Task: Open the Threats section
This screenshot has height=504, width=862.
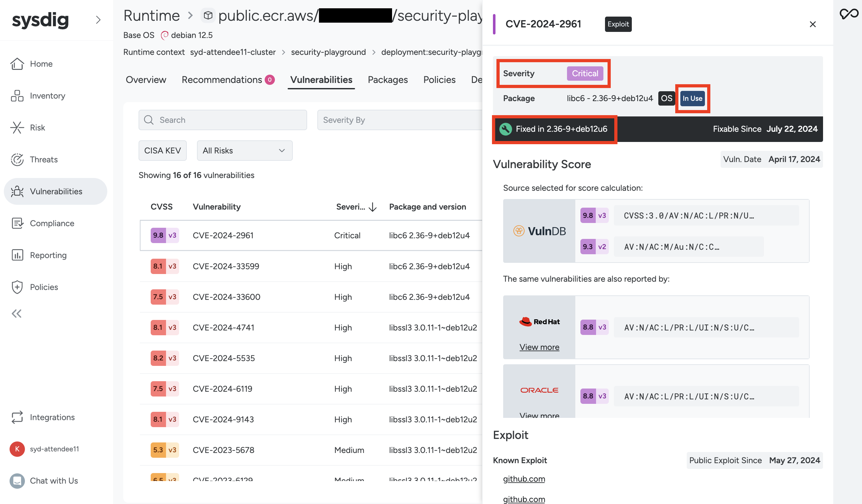Action: [34, 159]
